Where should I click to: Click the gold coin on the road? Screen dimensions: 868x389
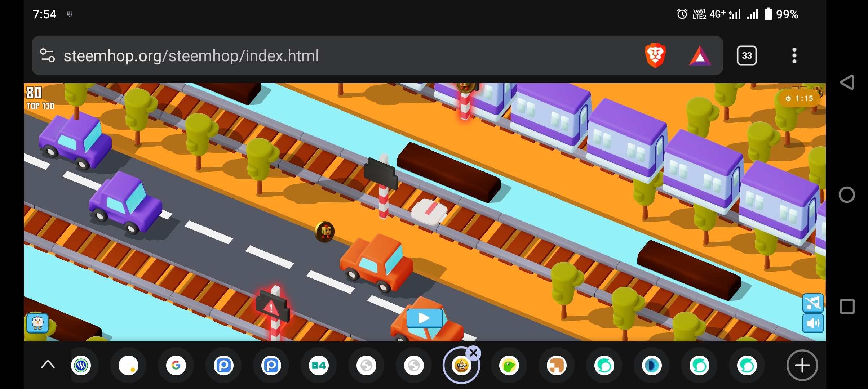tap(325, 232)
